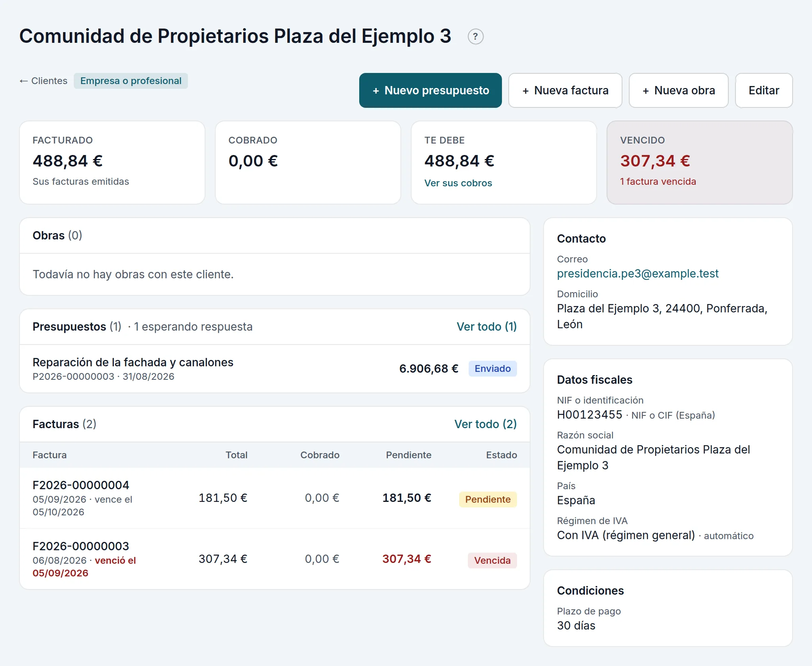The height and width of the screenshot is (666, 812).
Task: Click the 6.906,68 € quote amount
Action: coord(429,369)
